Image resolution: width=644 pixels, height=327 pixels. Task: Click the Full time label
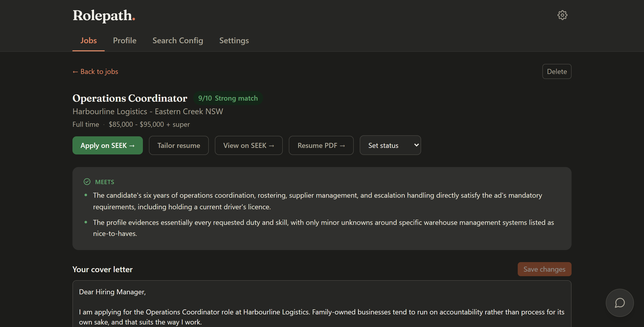click(86, 124)
